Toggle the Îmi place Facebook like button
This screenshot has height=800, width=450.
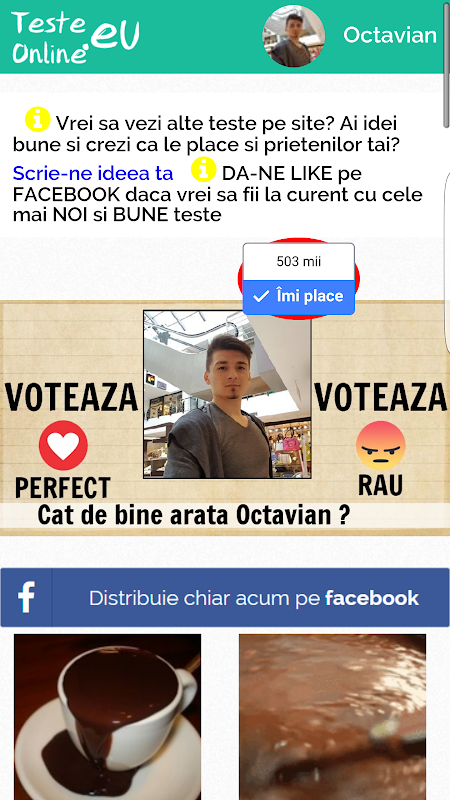[x=298, y=296]
